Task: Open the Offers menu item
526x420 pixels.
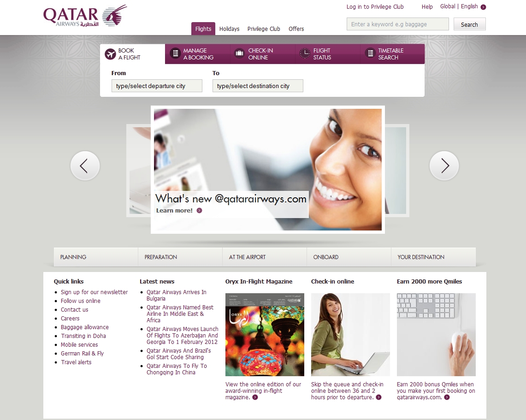Action: point(296,29)
